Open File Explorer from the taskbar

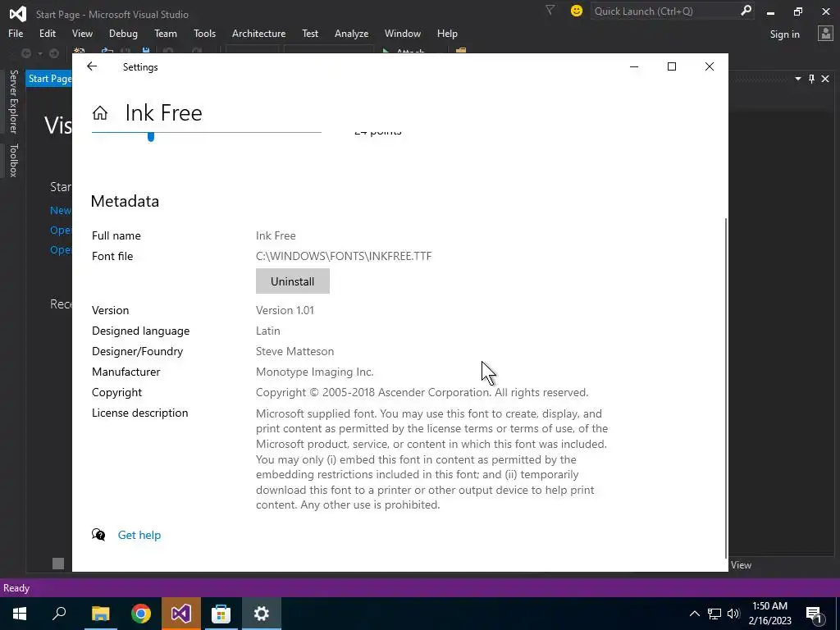[100, 614]
